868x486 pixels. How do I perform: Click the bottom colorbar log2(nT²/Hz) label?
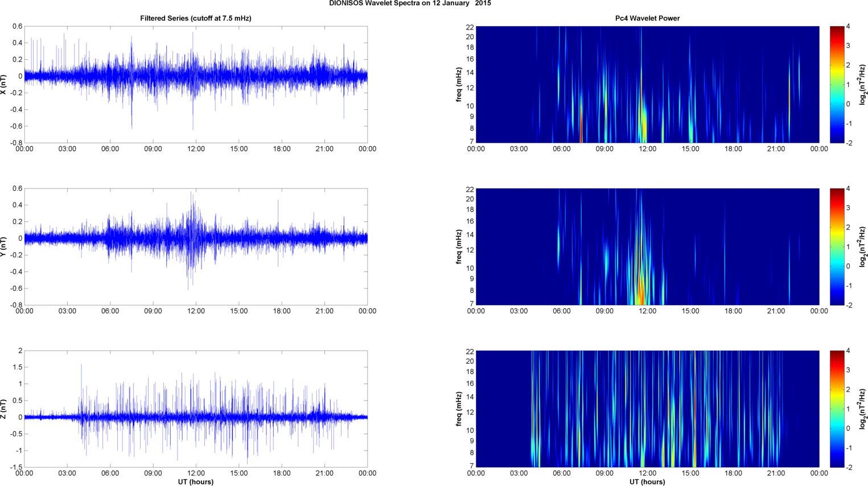pos(863,409)
